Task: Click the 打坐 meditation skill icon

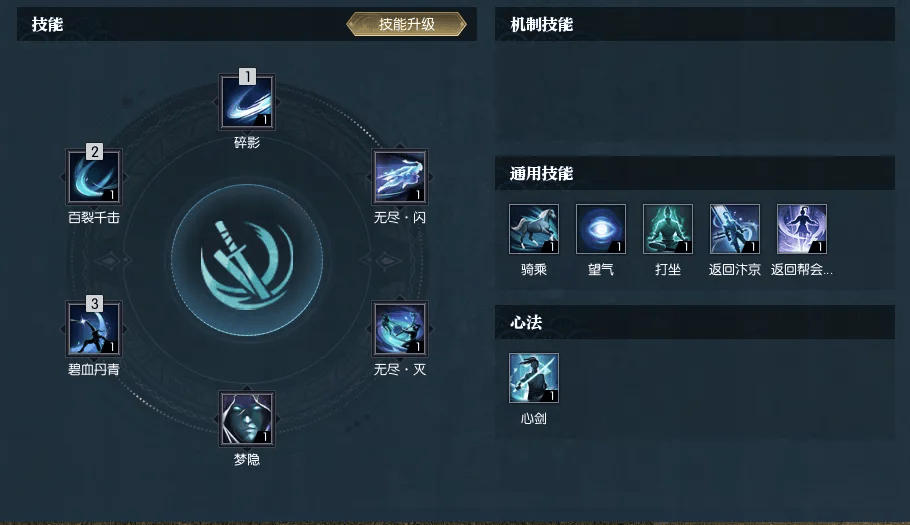Action: point(668,229)
